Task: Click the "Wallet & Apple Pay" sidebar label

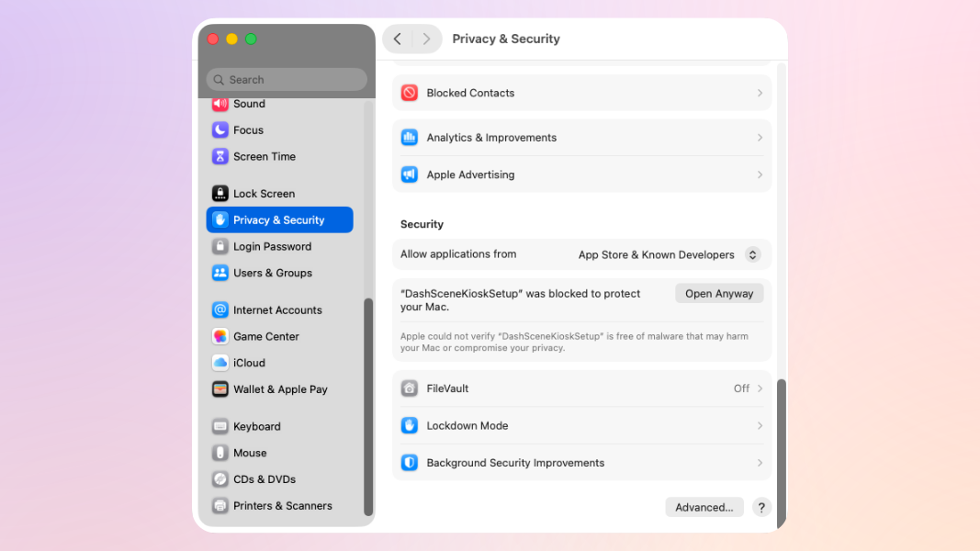Action: coord(281,389)
